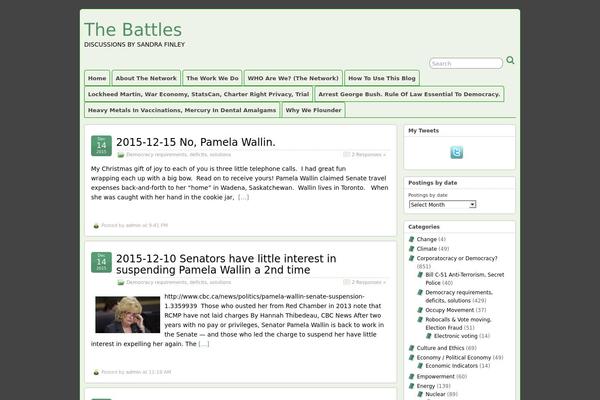Click book icon beside Nuclear

[420, 394]
